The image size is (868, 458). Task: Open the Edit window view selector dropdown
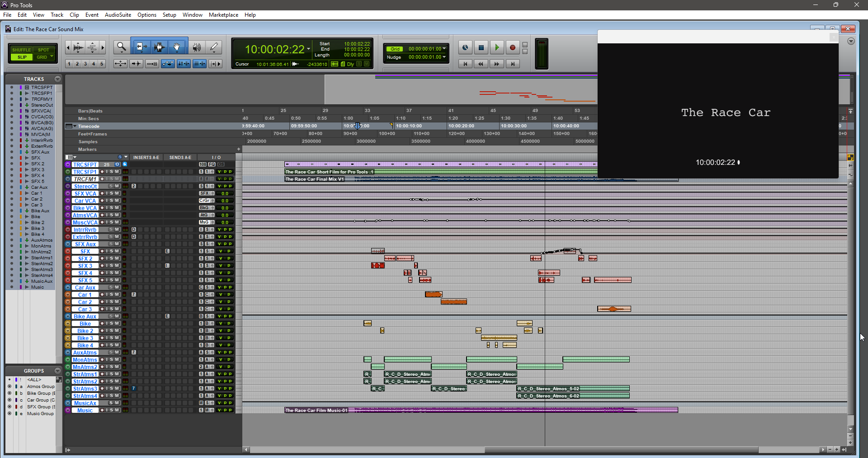click(x=71, y=157)
